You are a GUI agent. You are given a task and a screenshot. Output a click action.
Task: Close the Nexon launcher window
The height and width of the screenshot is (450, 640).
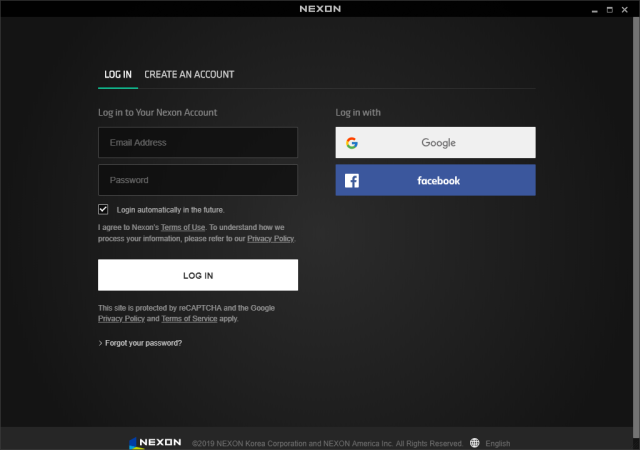click(x=627, y=9)
